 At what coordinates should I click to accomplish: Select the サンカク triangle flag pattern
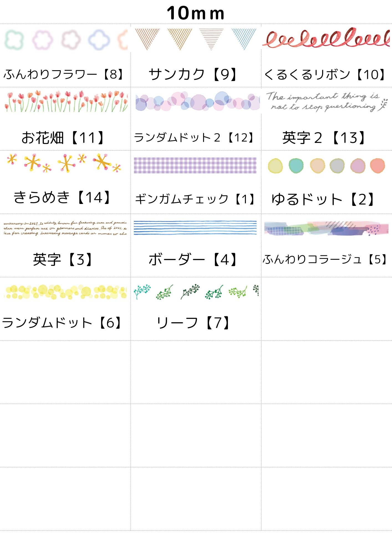point(195,39)
